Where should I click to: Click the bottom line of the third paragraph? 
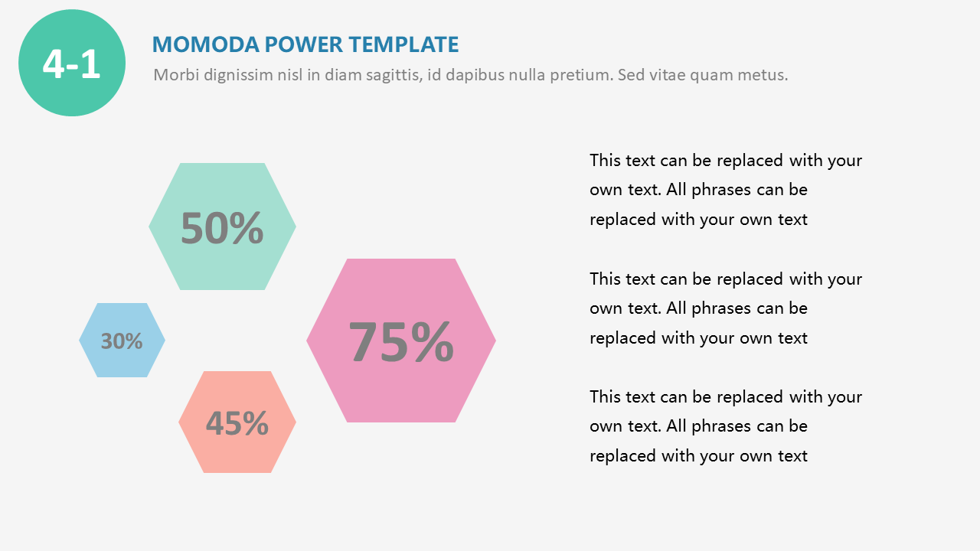pos(698,456)
